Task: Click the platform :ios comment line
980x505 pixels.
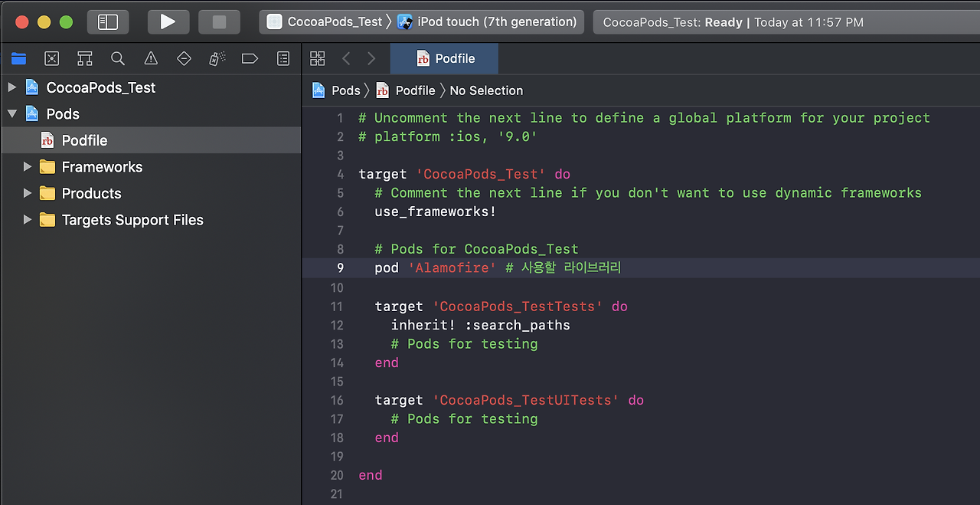Action: click(x=448, y=136)
